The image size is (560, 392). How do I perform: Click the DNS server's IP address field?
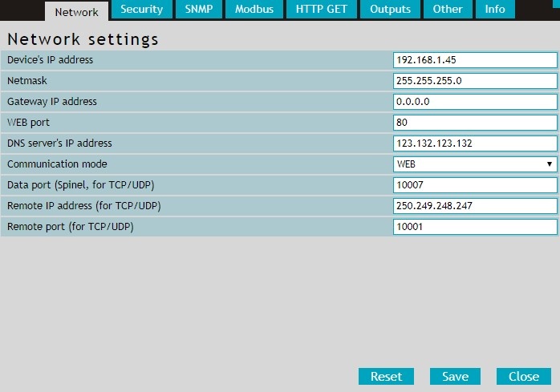click(475, 143)
